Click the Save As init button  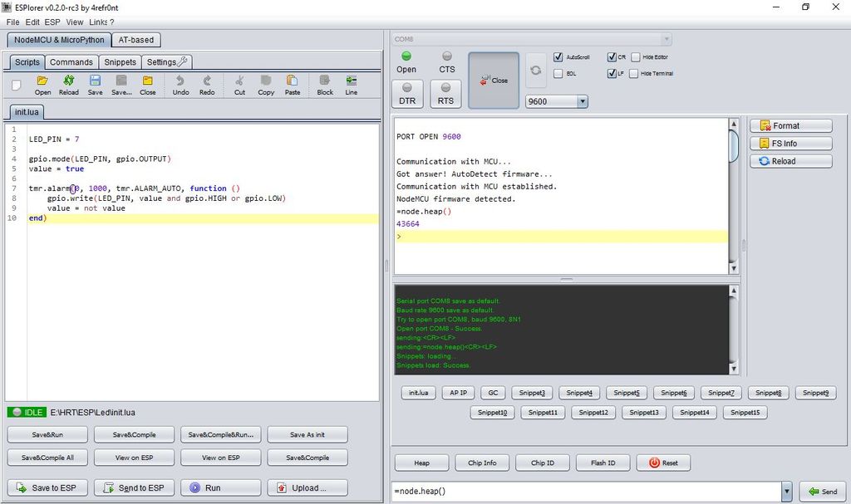[307, 434]
